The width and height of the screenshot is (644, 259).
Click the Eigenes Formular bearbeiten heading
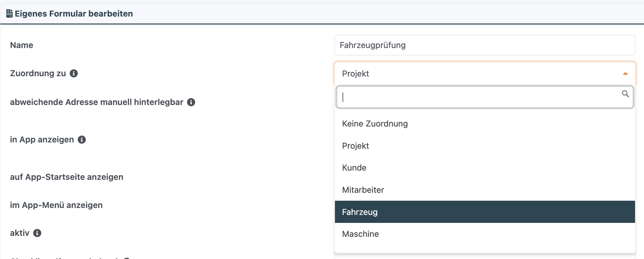[x=74, y=14]
